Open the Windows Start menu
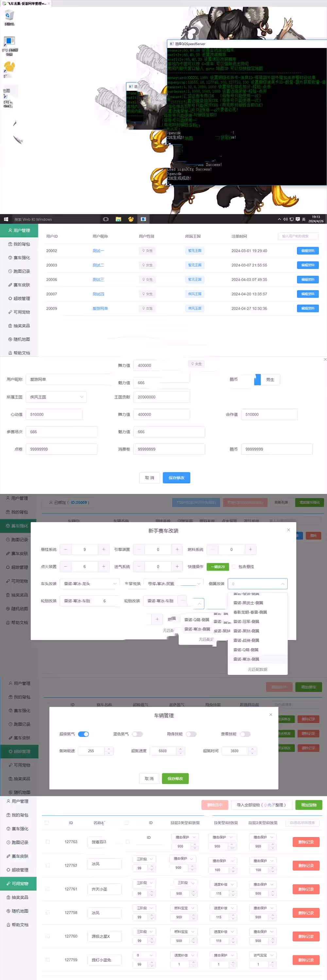The image size is (327, 980). pyautogui.click(x=6, y=219)
